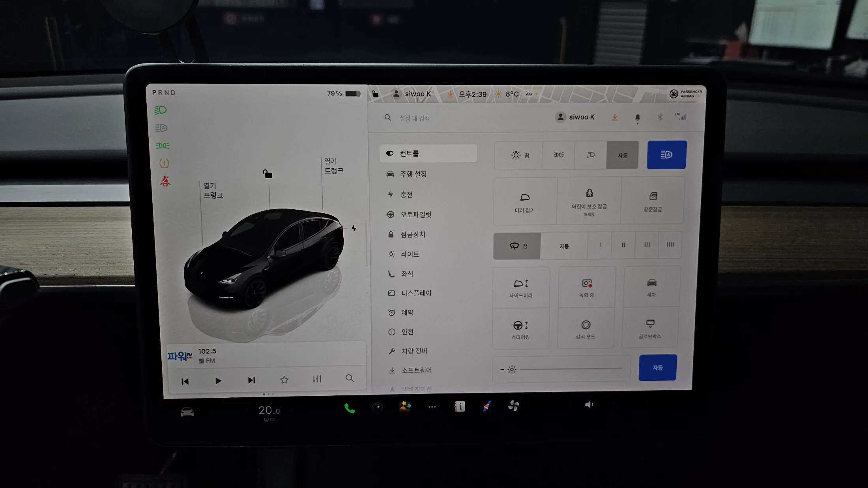The height and width of the screenshot is (488, 868).
Task: Tap unlock padlock above the car
Action: (268, 174)
